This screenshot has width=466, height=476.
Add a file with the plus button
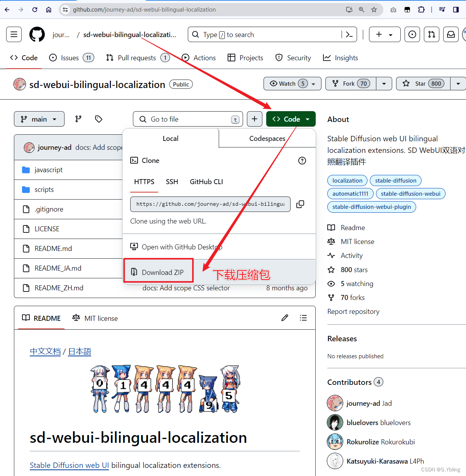254,119
